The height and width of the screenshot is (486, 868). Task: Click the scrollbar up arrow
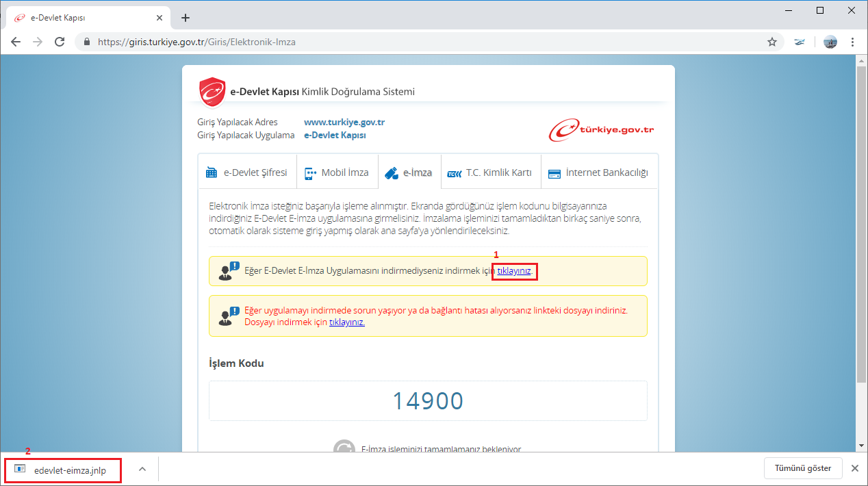click(862, 60)
